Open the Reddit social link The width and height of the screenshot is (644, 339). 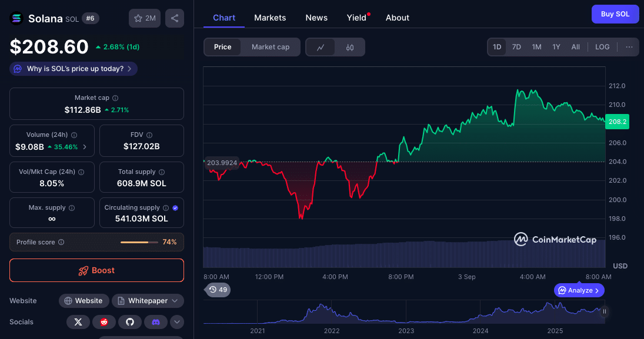(104, 322)
